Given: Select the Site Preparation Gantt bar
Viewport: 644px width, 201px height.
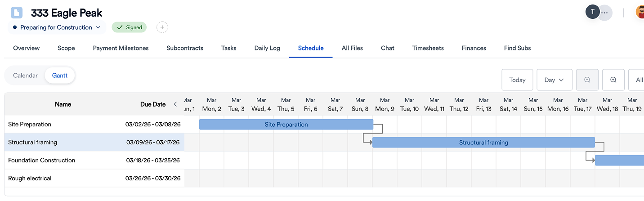Looking at the screenshot, I should pyautogui.click(x=286, y=125).
